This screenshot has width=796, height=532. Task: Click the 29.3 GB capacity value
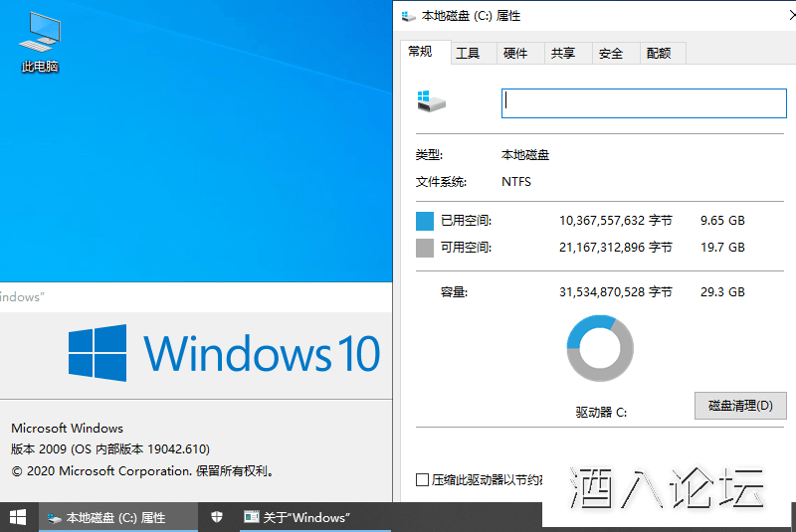[x=722, y=292]
